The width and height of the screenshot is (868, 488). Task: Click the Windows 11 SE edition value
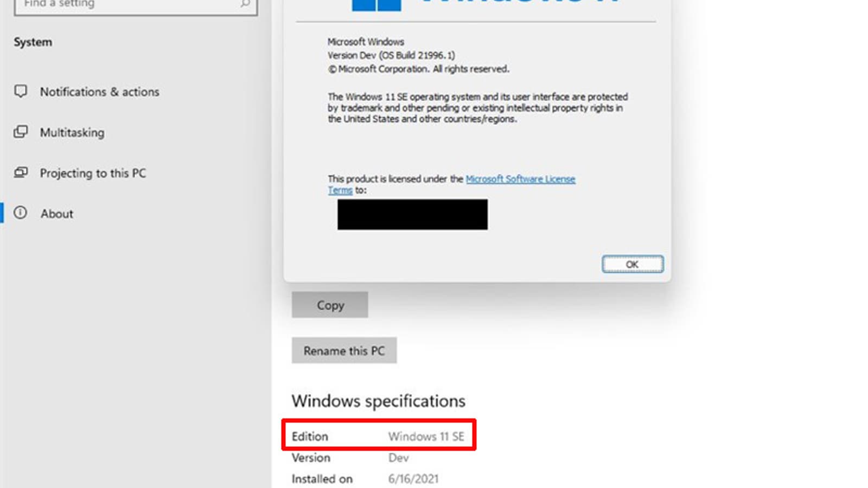(426, 436)
